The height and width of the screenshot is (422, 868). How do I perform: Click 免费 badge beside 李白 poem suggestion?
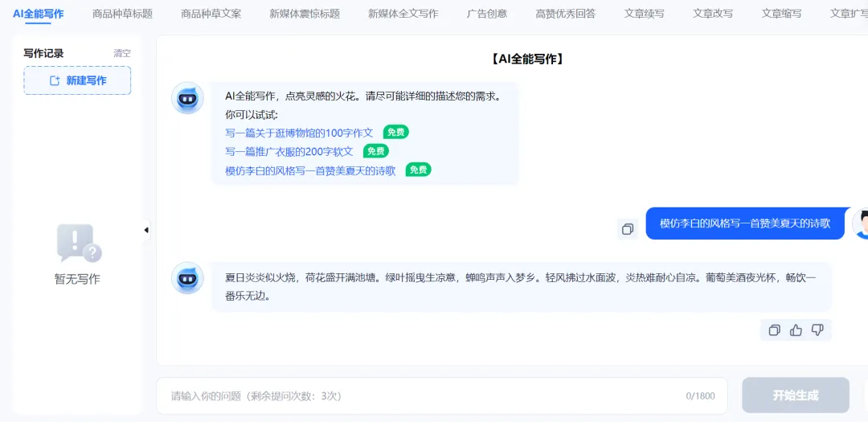[x=419, y=170]
